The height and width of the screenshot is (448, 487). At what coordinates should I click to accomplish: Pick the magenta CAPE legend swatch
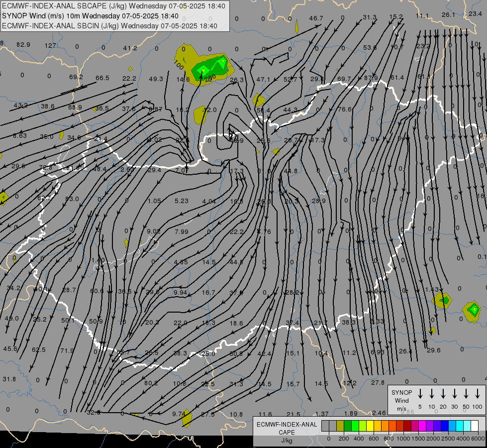pyautogui.click(x=422, y=426)
